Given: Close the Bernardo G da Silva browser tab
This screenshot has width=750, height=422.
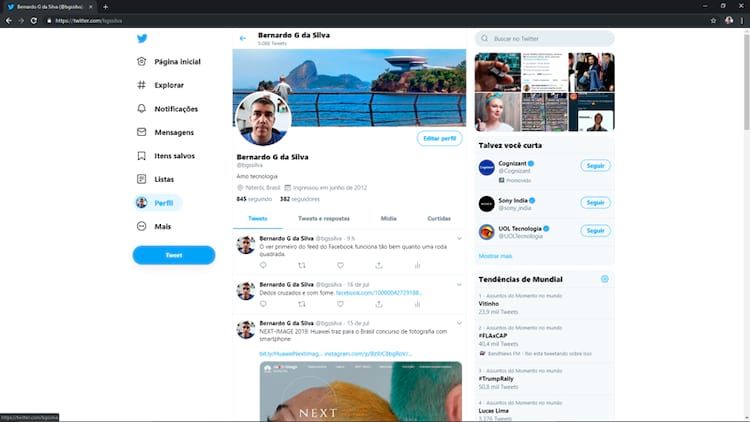Looking at the screenshot, I should click(x=90, y=7).
